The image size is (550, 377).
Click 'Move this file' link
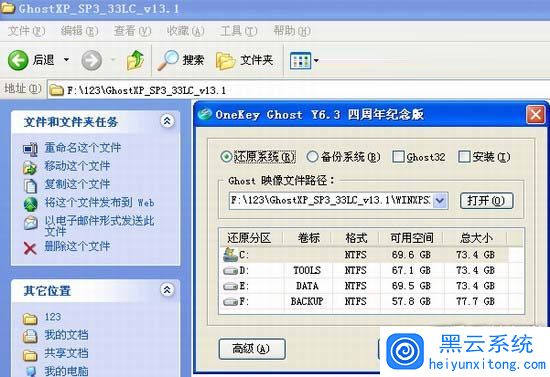coord(77,166)
